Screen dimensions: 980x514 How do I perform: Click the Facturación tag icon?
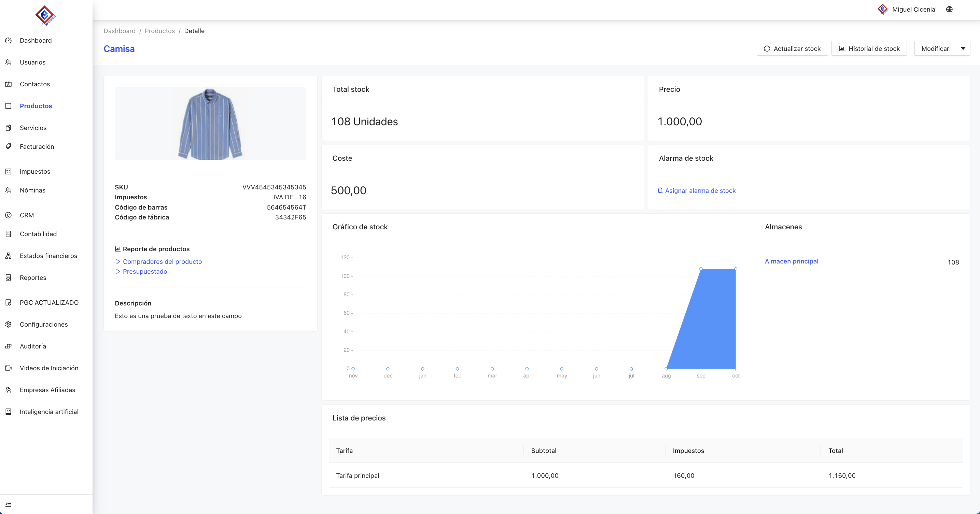click(x=9, y=146)
